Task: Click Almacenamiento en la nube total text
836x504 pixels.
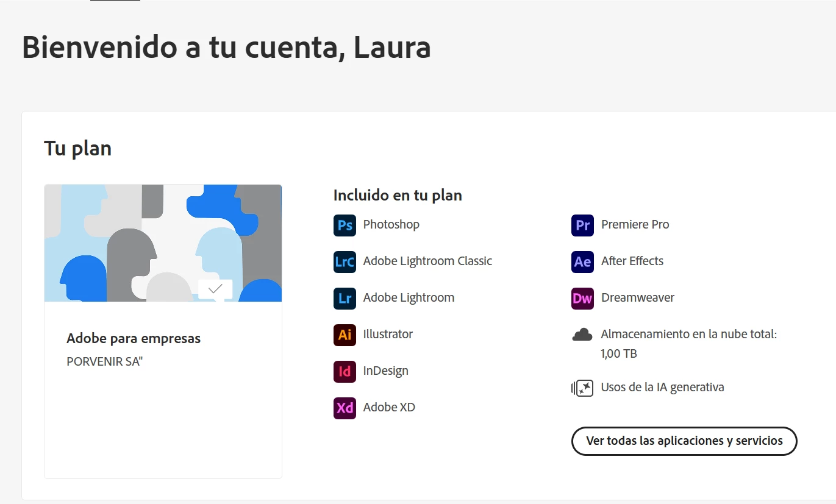Action: [689, 334]
